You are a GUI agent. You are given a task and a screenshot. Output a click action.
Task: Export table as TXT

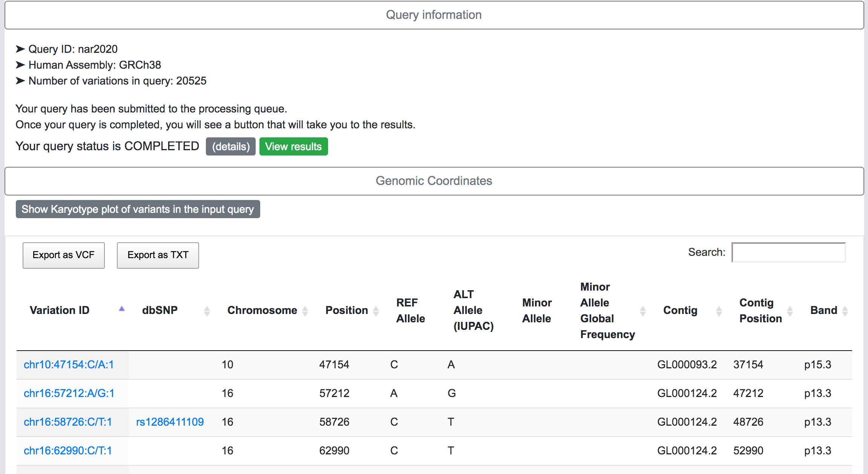point(158,255)
